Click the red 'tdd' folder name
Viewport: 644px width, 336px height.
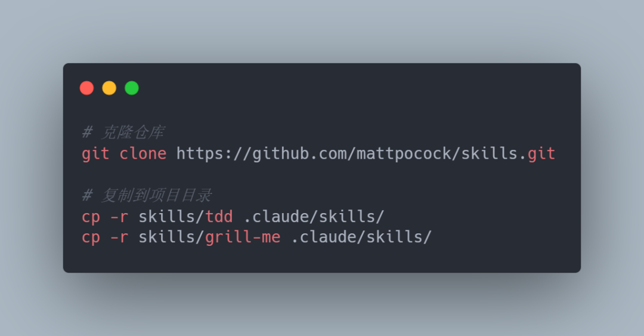pyautogui.click(x=219, y=216)
